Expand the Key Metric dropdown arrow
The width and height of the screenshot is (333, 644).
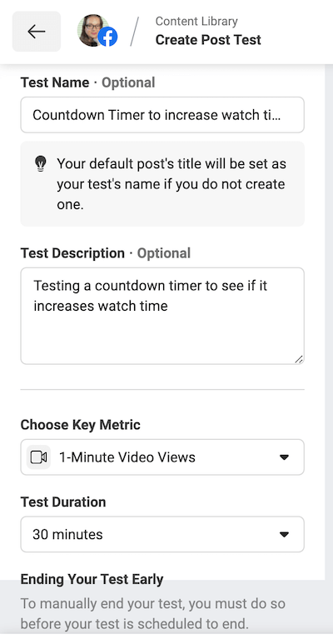pyautogui.click(x=284, y=457)
